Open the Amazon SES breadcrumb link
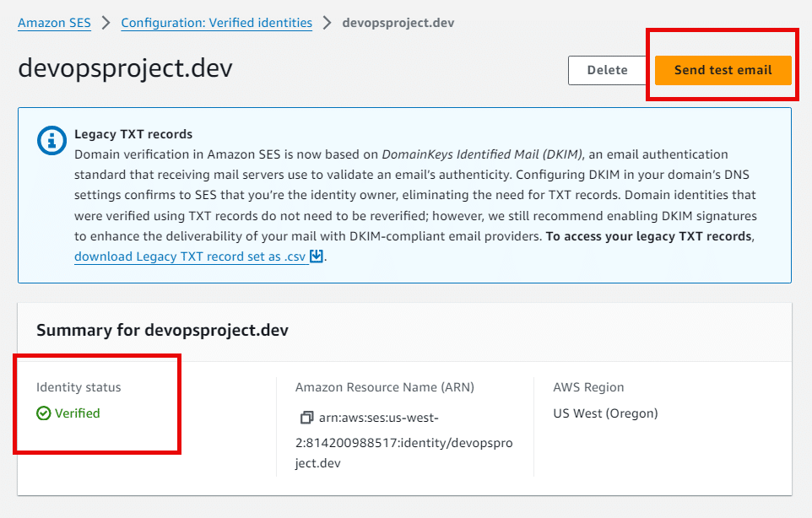This screenshot has height=518, width=812. coord(54,23)
